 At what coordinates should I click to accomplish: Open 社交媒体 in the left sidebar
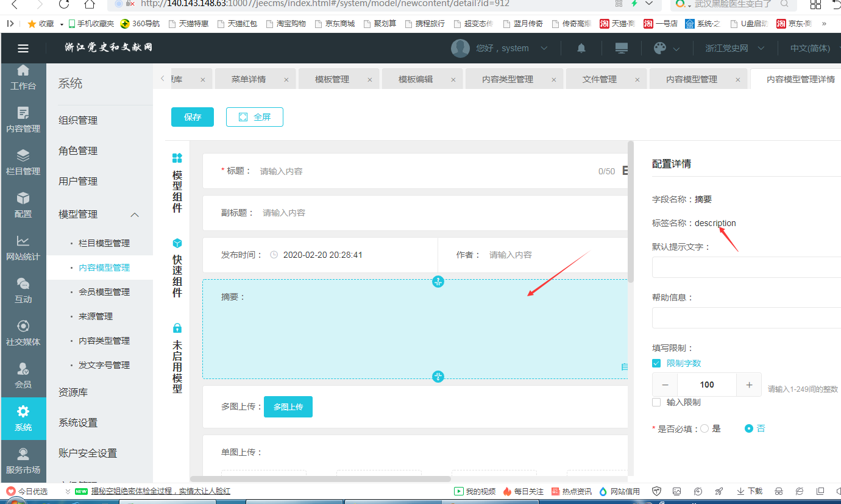23,333
